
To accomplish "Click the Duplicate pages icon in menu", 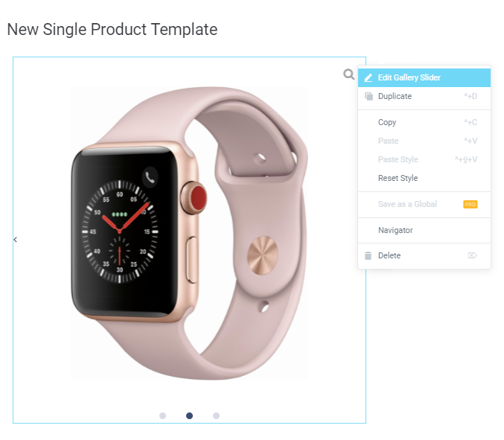I will [x=369, y=96].
